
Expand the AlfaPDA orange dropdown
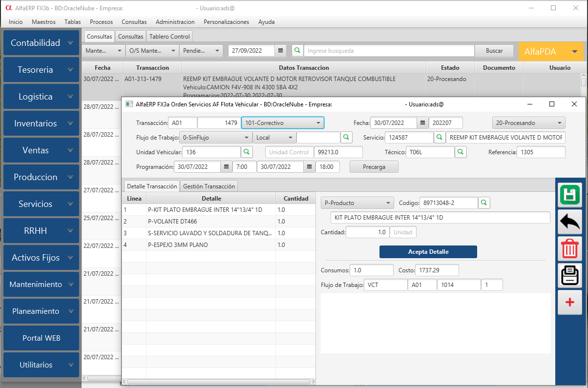(x=551, y=51)
